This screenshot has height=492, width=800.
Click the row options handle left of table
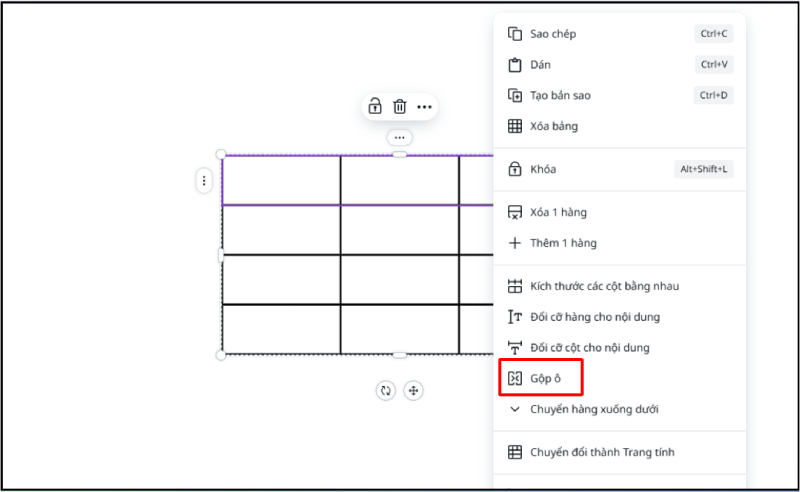coord(204,181)
